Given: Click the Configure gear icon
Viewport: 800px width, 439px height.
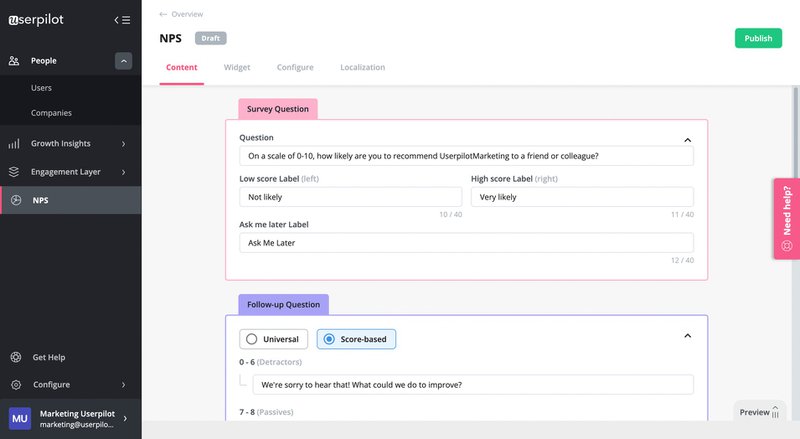Looking at the screenshot, I should 14,384.
